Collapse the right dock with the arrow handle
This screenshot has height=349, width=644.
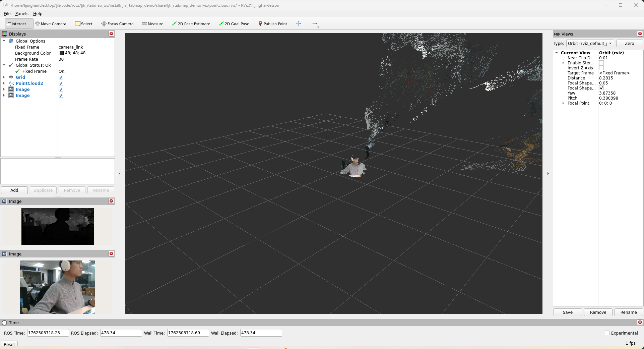click(x=548, y=173)
